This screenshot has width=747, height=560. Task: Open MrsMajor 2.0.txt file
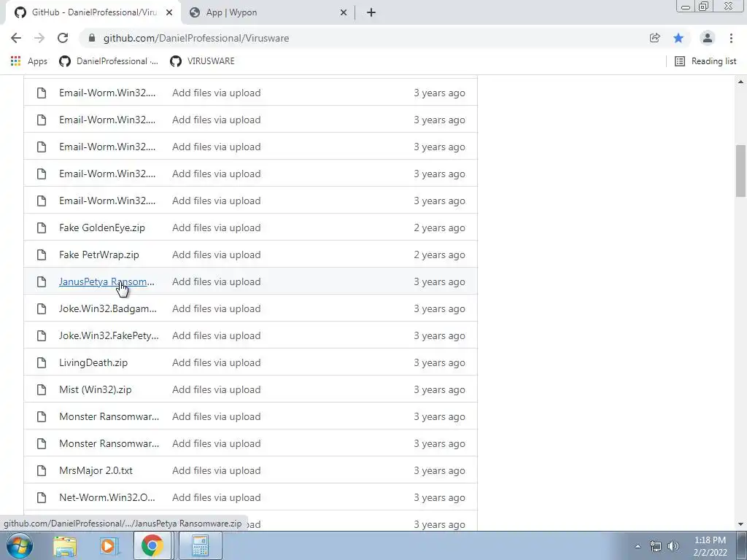96,470
